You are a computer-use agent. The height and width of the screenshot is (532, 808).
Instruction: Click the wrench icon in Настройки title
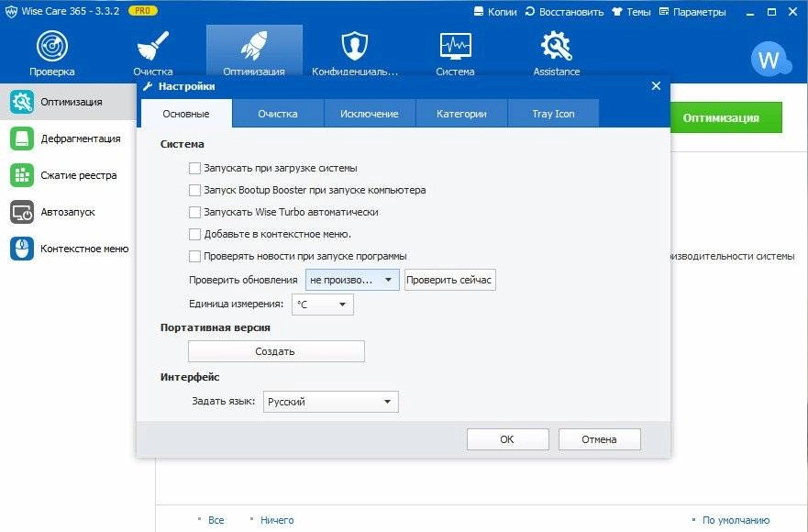pyautogui.click(x=148, y=86)
